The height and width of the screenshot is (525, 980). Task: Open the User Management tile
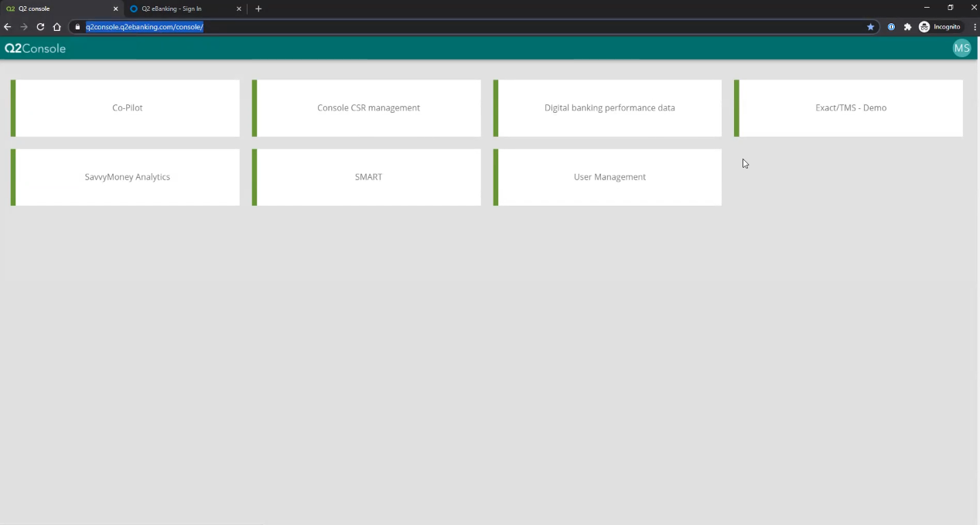[610, 177]
